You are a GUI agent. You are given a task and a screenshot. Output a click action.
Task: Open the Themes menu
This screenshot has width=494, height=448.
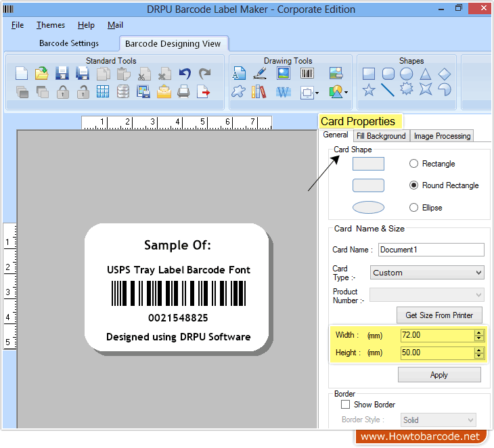[51, 25]
